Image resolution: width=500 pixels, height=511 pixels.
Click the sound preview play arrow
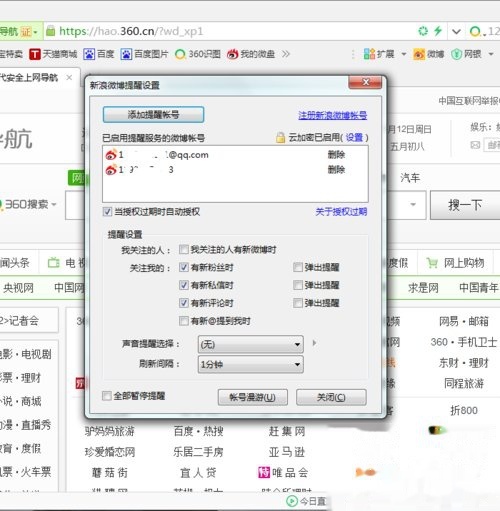point(314,343)
